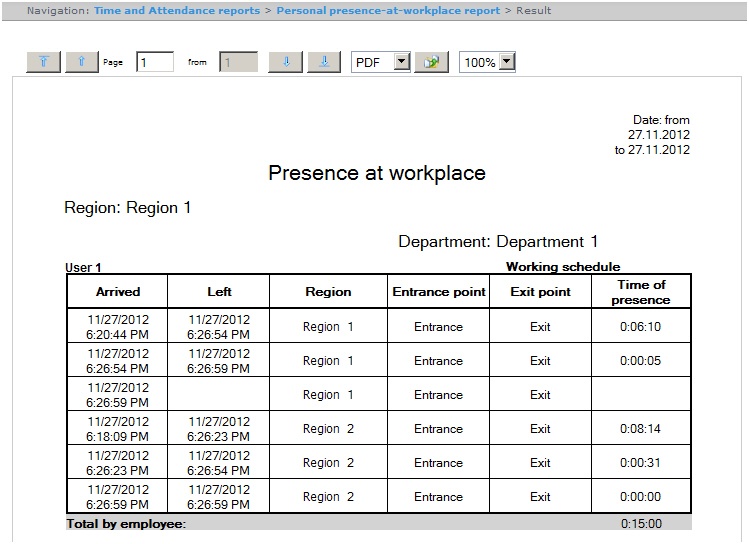Click the to 27.11.2012 date
749x544 pixels.
pos(652,150)
